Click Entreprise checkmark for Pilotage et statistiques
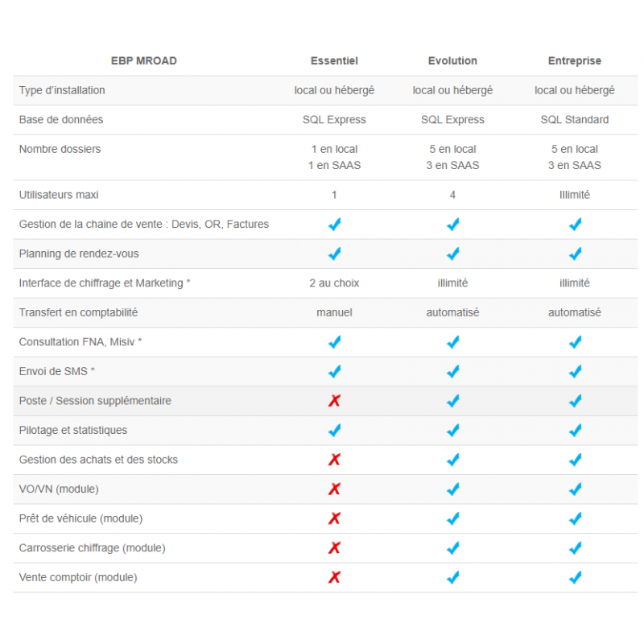The height and width of the screenshot is (644, 644). 575,430
